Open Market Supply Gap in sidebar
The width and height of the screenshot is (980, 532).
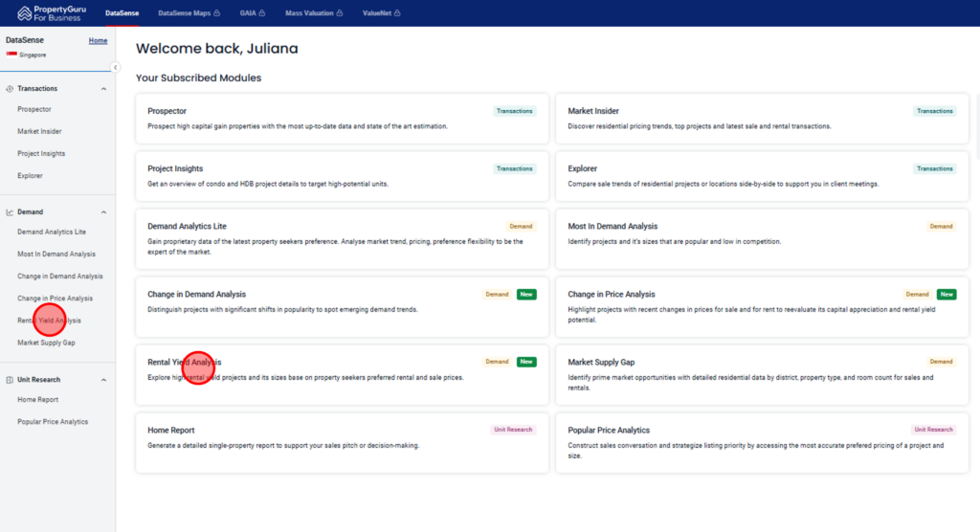[46, 343]
